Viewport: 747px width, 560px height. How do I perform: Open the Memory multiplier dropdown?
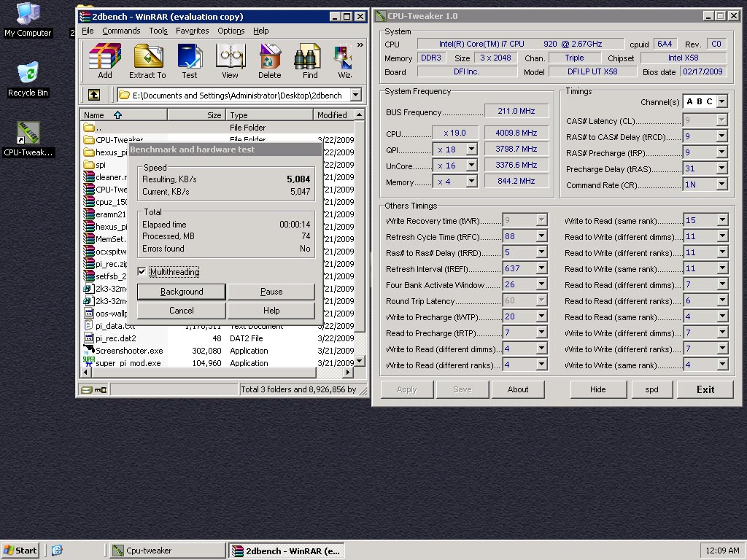click(x=471, y=182)
